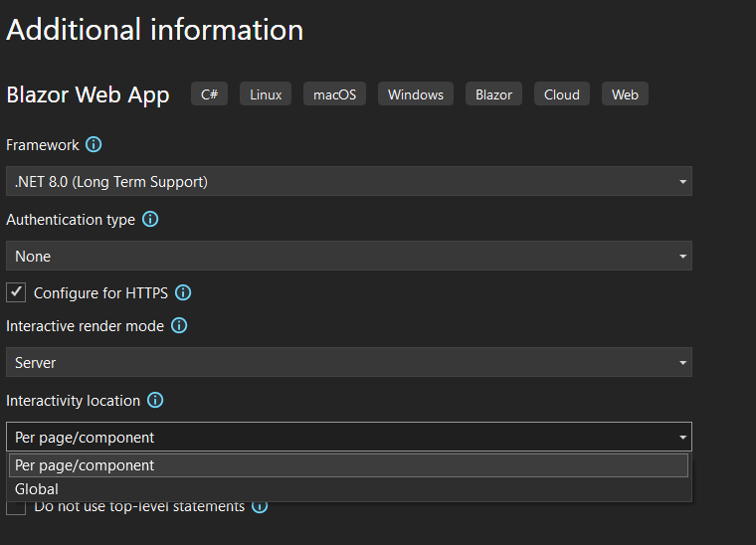Open the Interactive render mode Server dropdown
This screenshot has width=756, height=545.
tap(349, 362)
